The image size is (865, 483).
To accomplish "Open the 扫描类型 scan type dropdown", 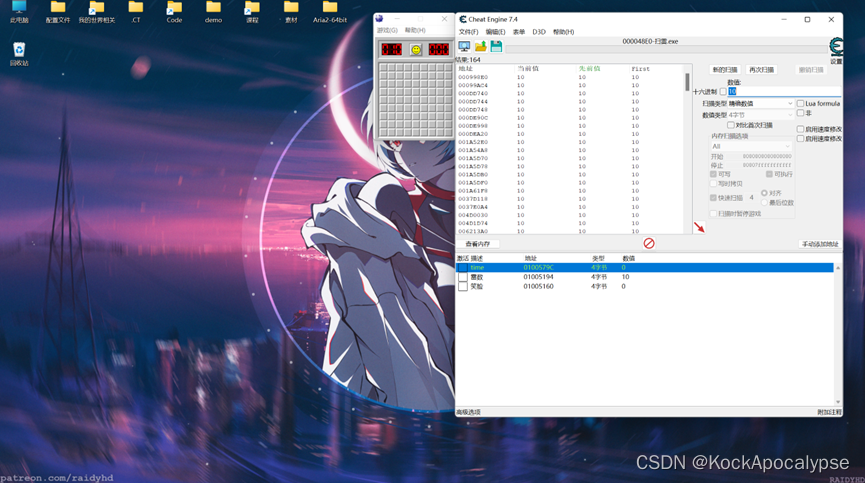I will click(760, 104).
